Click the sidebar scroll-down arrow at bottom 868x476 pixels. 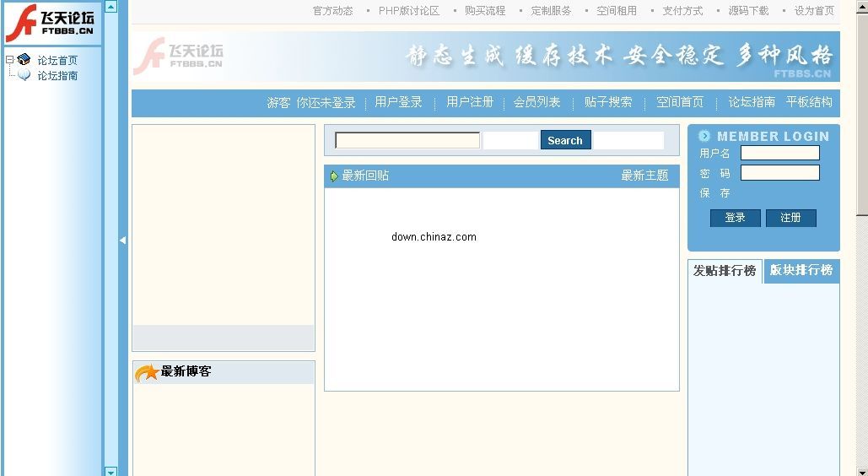111,471
